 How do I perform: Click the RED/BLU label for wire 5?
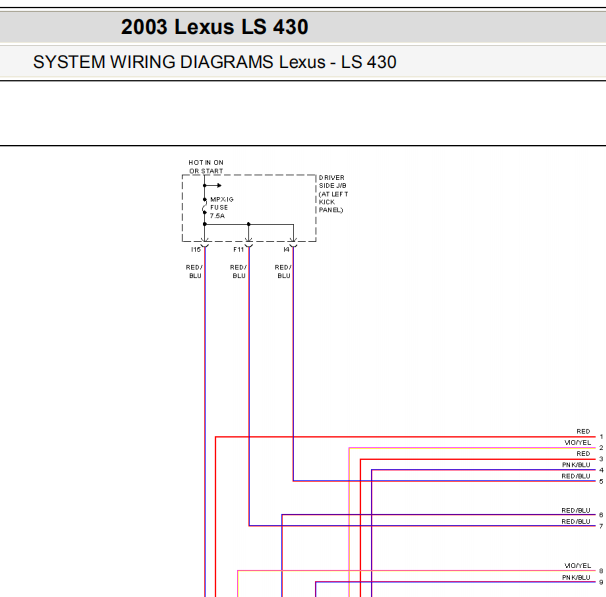[576, 476]
